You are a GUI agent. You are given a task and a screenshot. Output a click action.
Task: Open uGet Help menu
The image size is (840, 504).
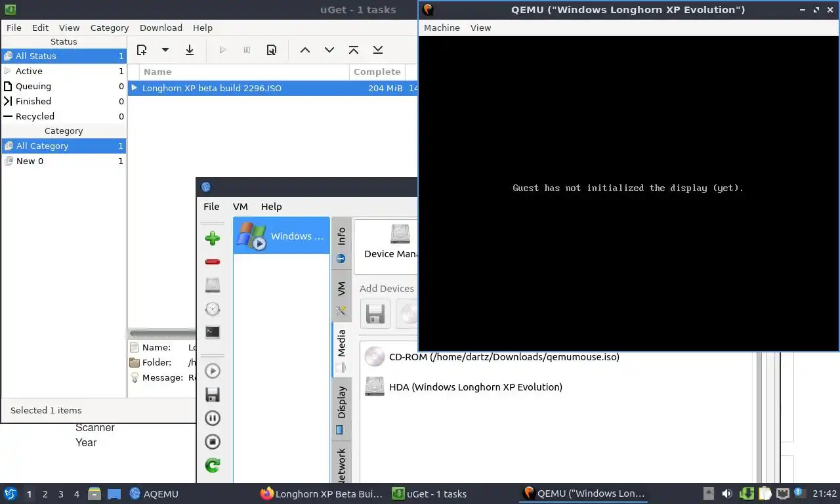203,28
